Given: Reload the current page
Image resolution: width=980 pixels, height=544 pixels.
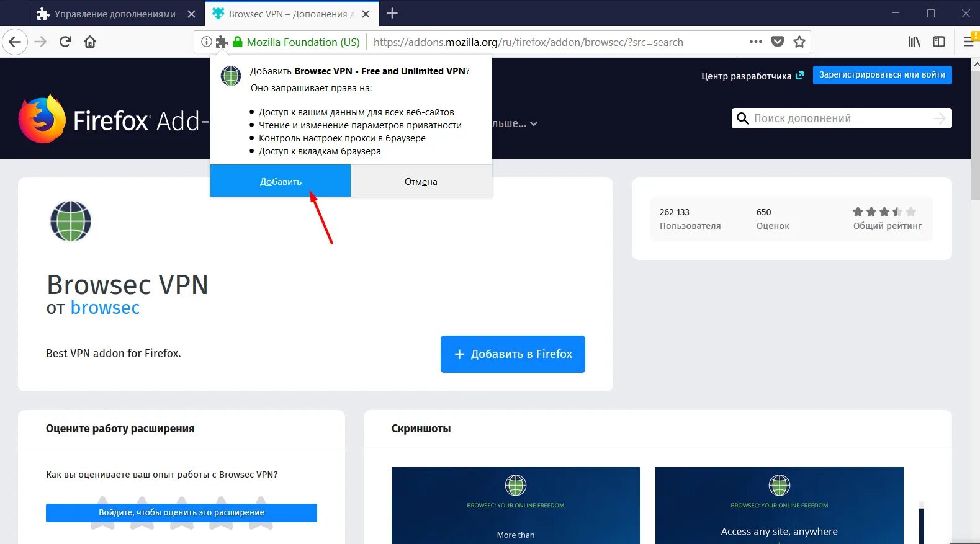Looking at the screenshot, I should click(65, 42).
